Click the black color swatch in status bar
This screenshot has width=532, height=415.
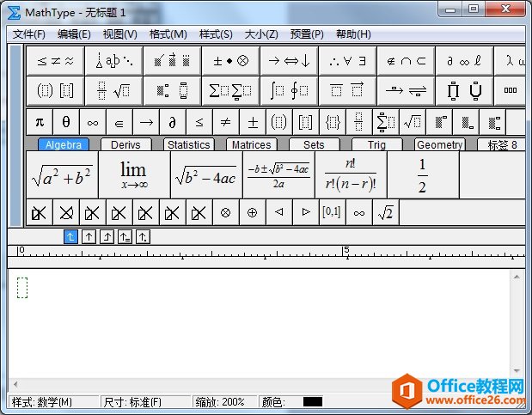(313, 402)
